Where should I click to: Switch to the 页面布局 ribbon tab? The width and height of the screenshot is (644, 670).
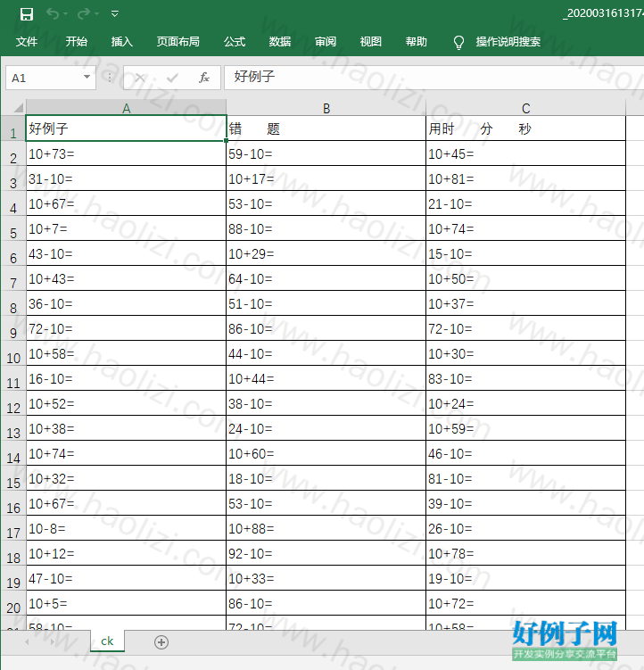[178, 41]
